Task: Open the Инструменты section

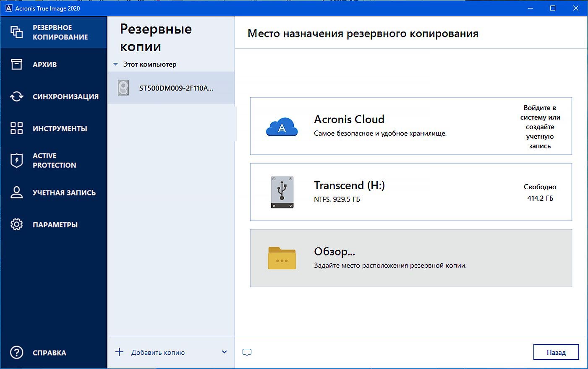Action: point(60,129)
